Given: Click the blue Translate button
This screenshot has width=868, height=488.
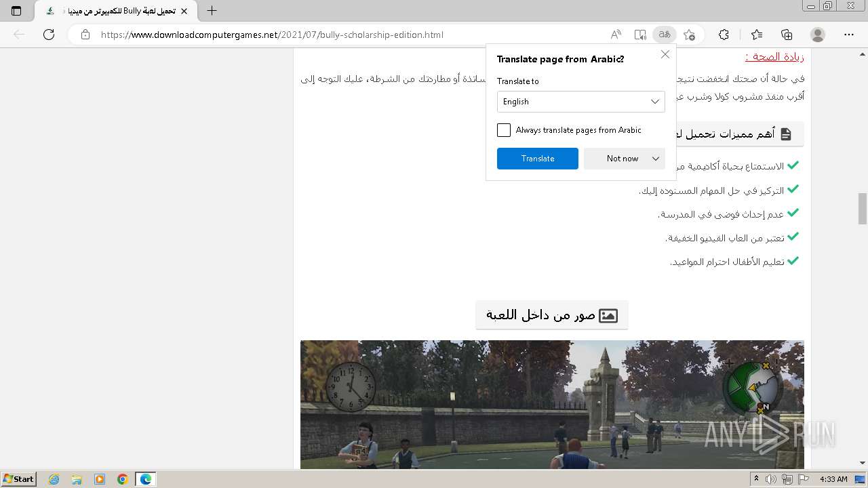Looking at the screenshot, I should [x=538, y=159].
